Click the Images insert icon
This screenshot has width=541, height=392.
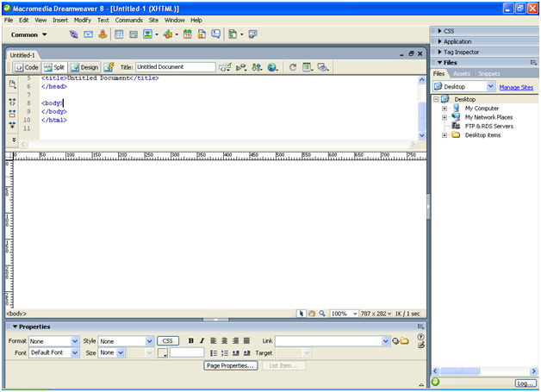(147, 34)
